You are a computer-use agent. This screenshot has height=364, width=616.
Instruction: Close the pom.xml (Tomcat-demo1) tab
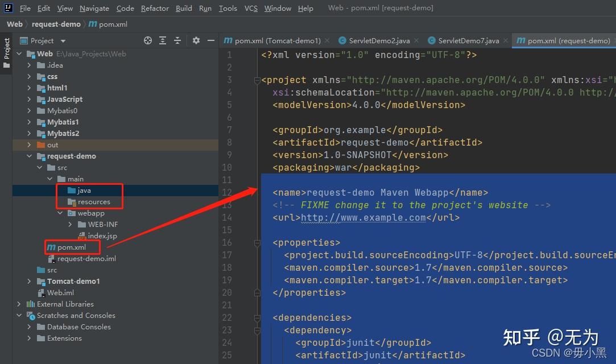pyautogui.click(x=327, y=40)
